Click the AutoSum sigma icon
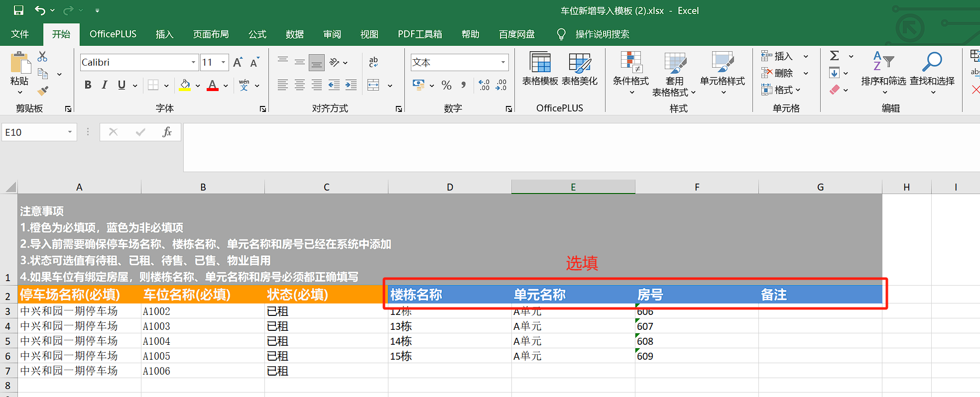Viewport: 980px width, 397px height. point(835,56)
